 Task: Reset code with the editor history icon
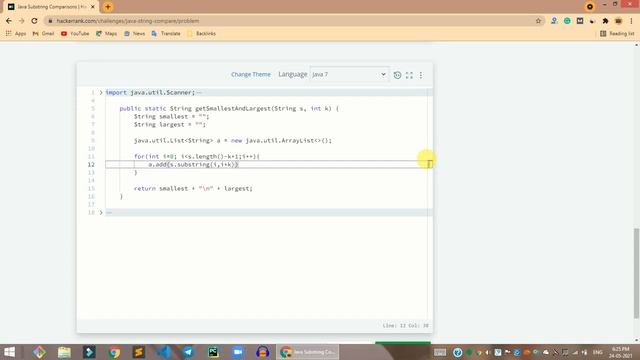pos(397,75)
